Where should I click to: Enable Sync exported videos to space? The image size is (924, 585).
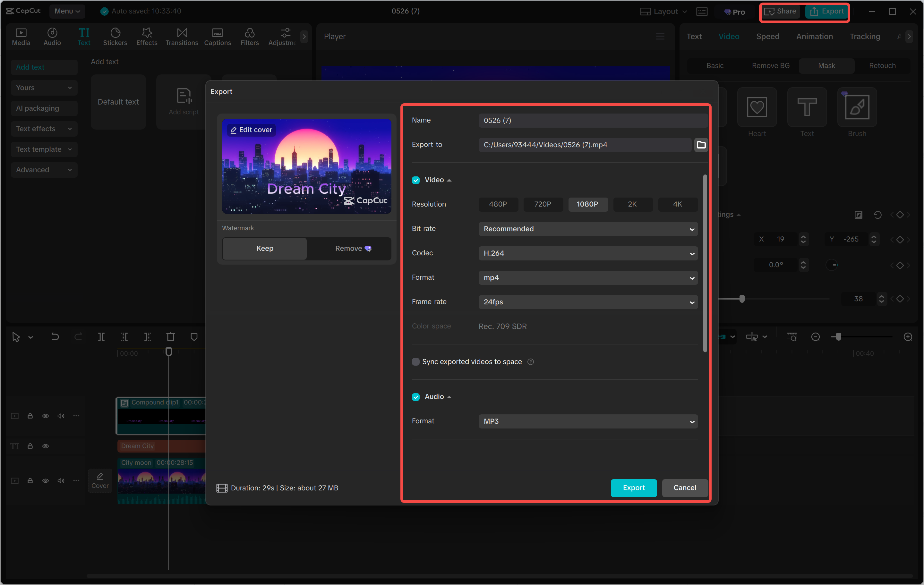[416, 361]
